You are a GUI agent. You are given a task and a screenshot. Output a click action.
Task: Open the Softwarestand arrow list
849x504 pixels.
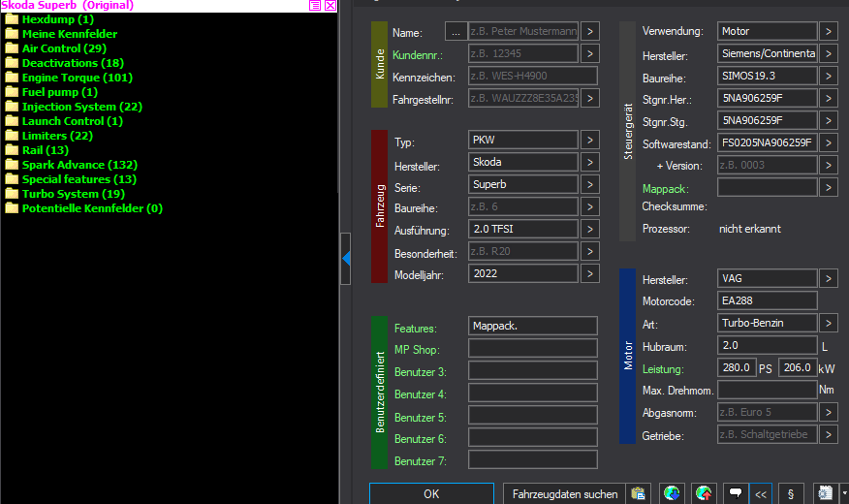(829, 142)
